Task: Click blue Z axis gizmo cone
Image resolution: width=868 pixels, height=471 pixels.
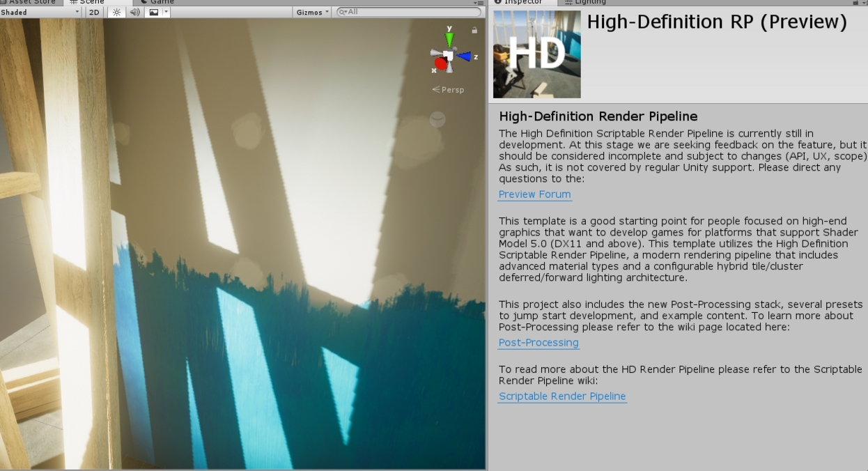Action: coord(464,56)
